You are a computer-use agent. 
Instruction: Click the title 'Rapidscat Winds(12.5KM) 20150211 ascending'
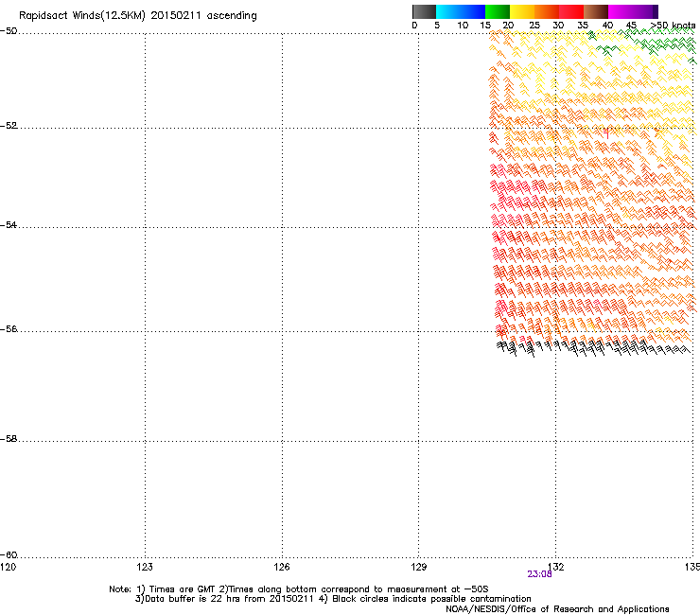(x=138, y=16)
